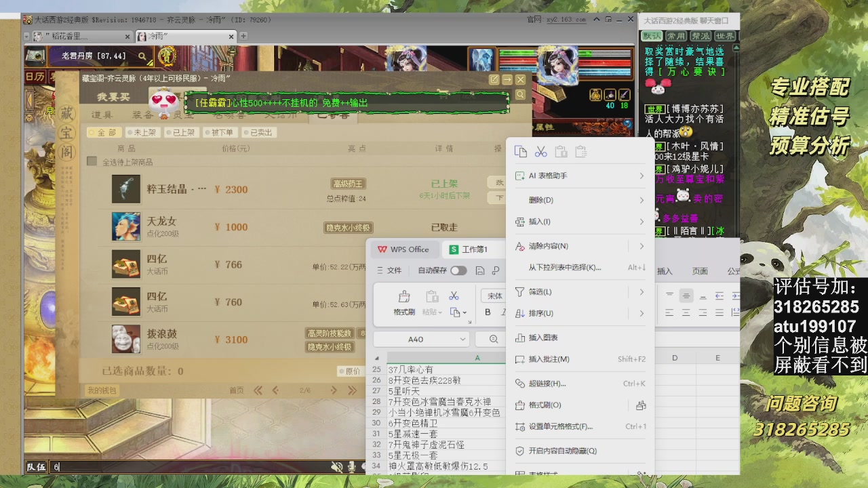Image resolution: width=868 pixels, height=488 pixels.
Task: Toggle the 自动保存 auto-save switch
Action: (x=458, y=270)
